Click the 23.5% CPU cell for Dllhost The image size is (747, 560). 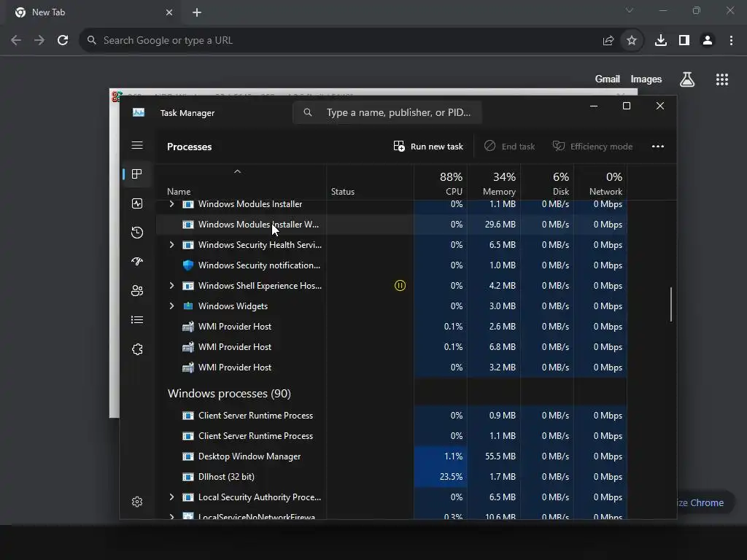[441, 477]
